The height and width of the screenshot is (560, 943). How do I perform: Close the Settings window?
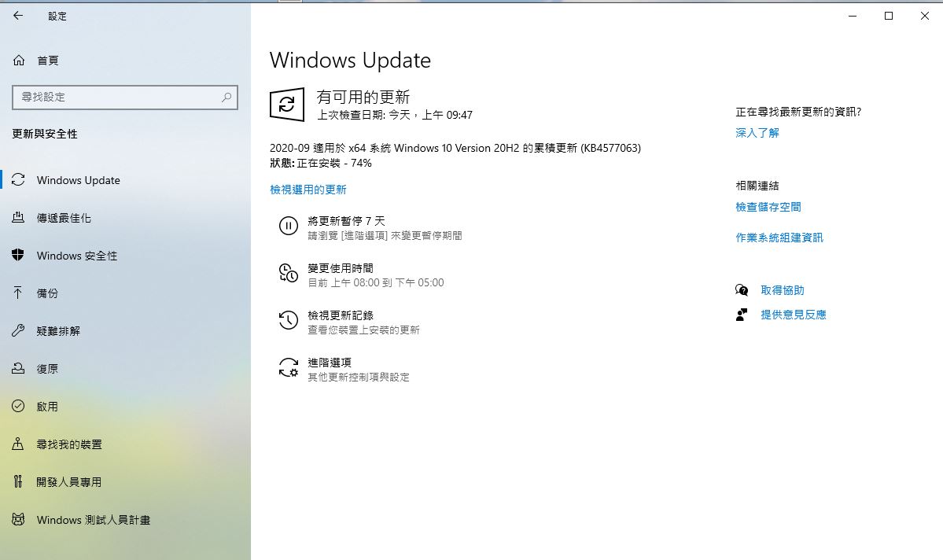tap(925, 17)
